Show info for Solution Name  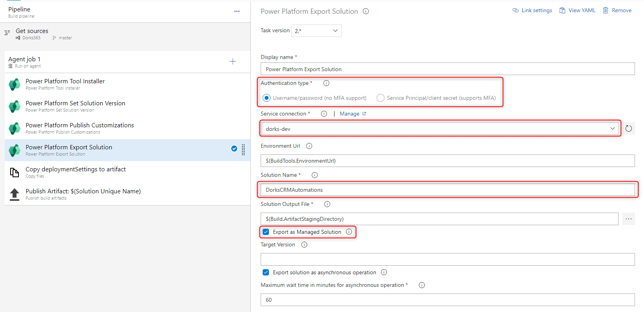point(315,175)
